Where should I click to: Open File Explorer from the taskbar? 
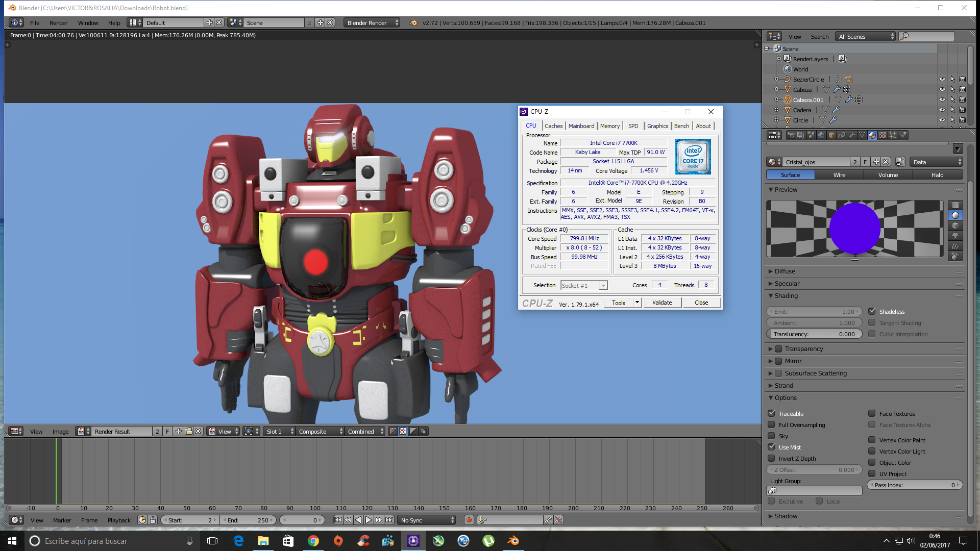pos(263,541)
